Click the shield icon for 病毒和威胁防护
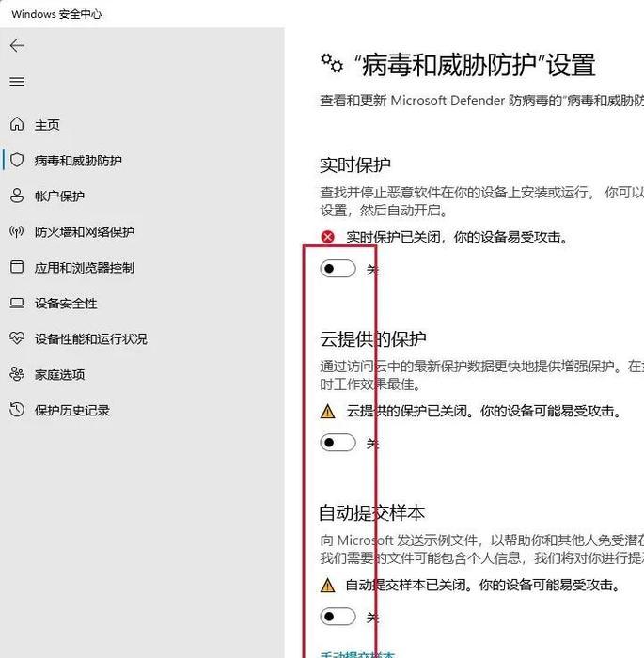 pyautogui.click(x=17, y=160)
